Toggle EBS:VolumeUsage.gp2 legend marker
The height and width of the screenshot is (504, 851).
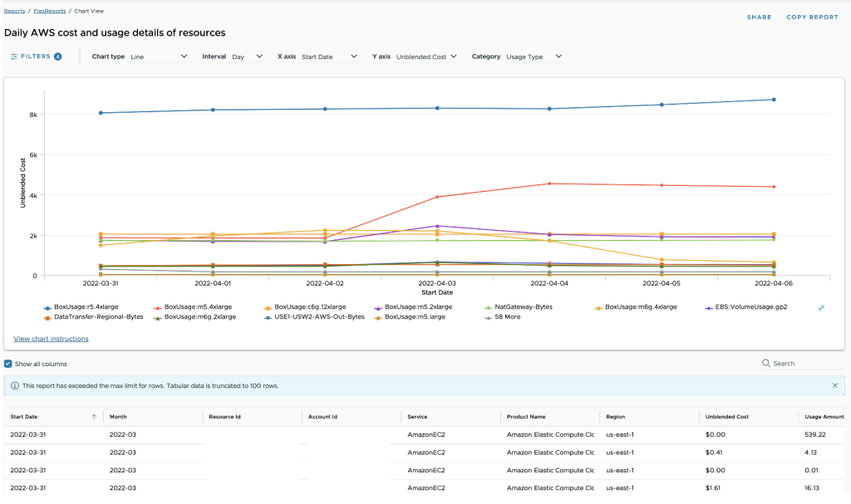(x=709, y=306)
